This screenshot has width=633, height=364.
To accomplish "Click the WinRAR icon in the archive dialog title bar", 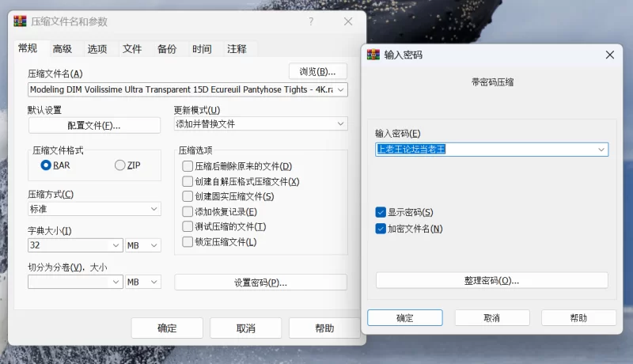I will (21, 21).
